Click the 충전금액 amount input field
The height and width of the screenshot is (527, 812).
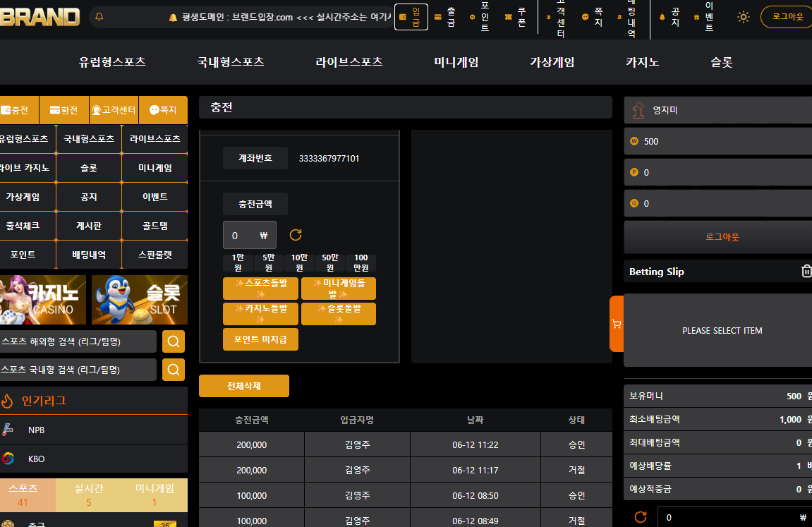250,236
